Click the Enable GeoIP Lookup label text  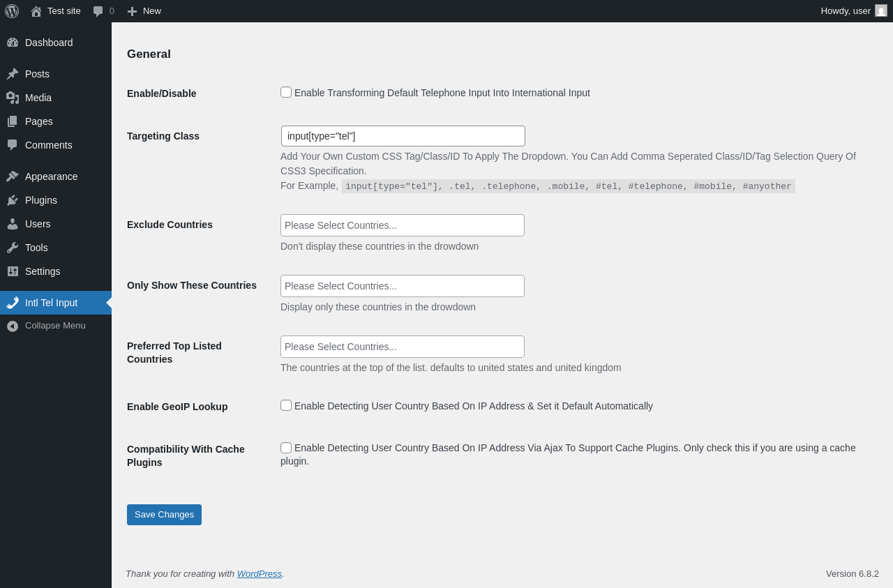(x=177, y=407)
